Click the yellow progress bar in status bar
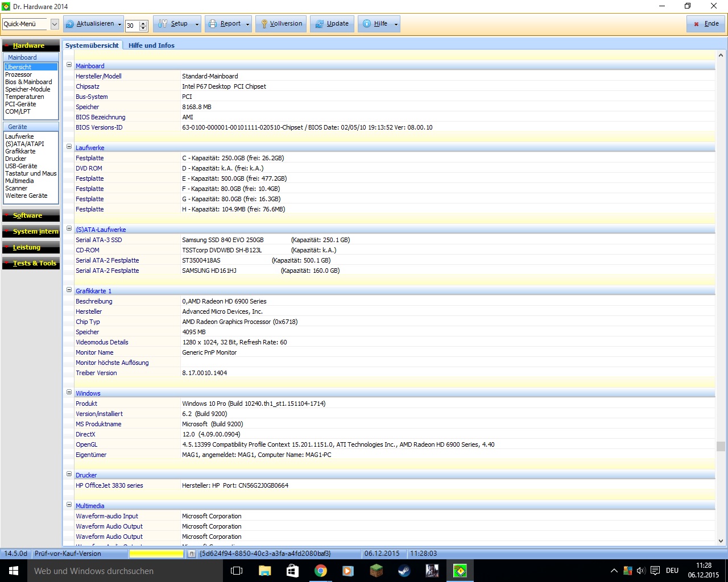This screenshot has height=582, width=728. [156, 554]
